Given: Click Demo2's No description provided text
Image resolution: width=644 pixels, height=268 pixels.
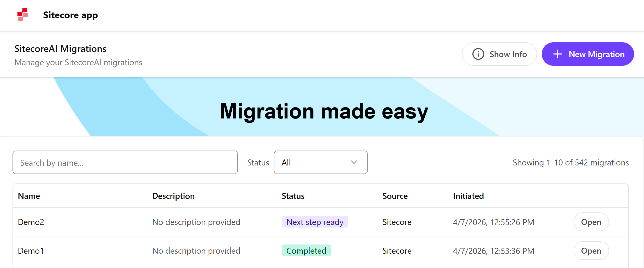Looking at the screenshot, I should coord(196,222).
